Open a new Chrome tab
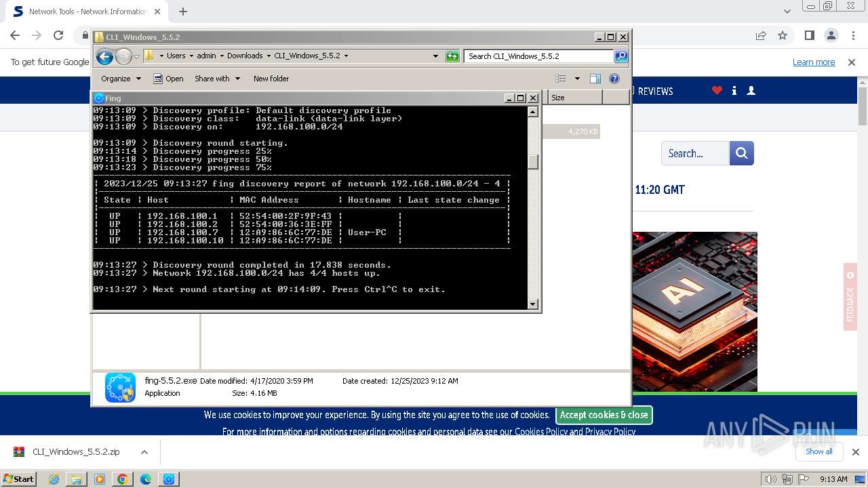Viewport: 868px width, 488px height. [182, 12]
